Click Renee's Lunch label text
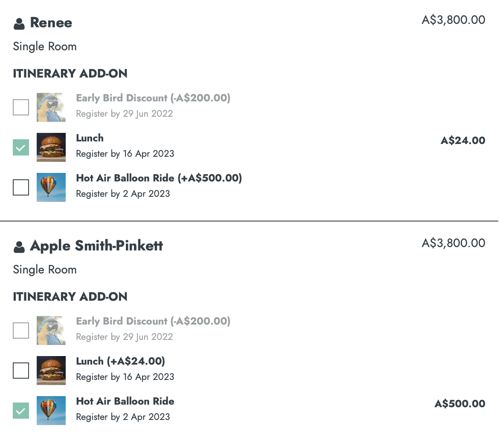Screen dimensions: 500x437 tap(90, 138)
